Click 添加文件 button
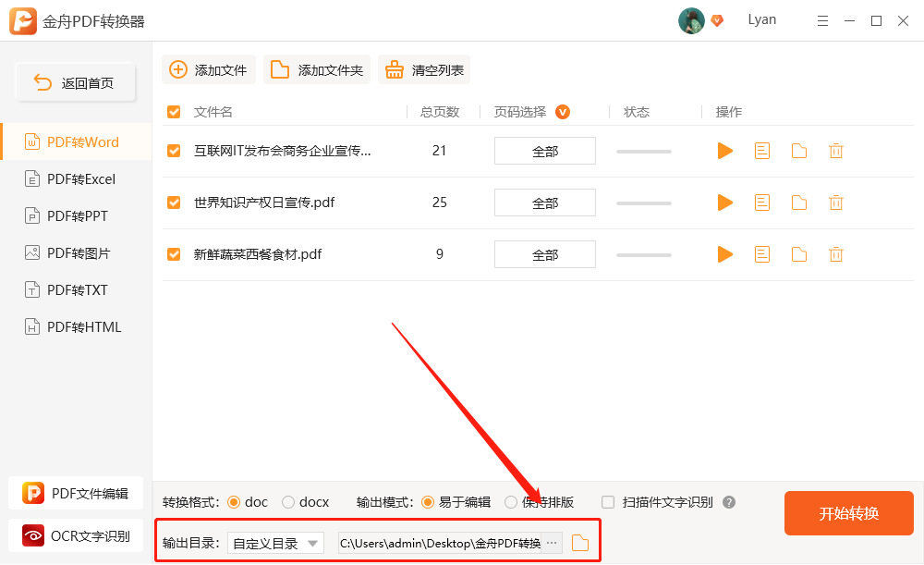924x565 pixels. pyautogui.click(x=209, y=70)
